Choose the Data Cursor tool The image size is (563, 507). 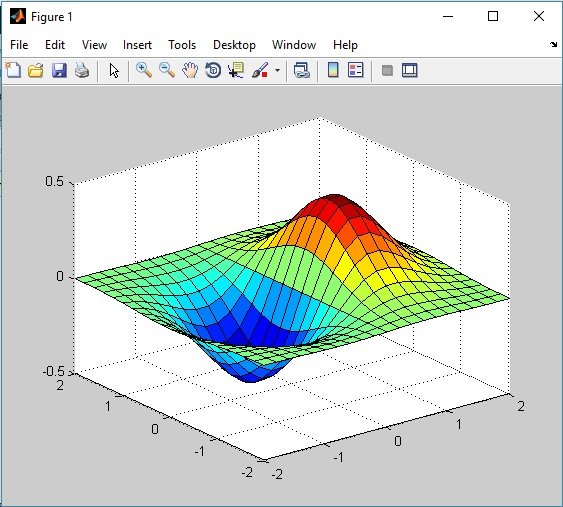click(x=236, y=70)
